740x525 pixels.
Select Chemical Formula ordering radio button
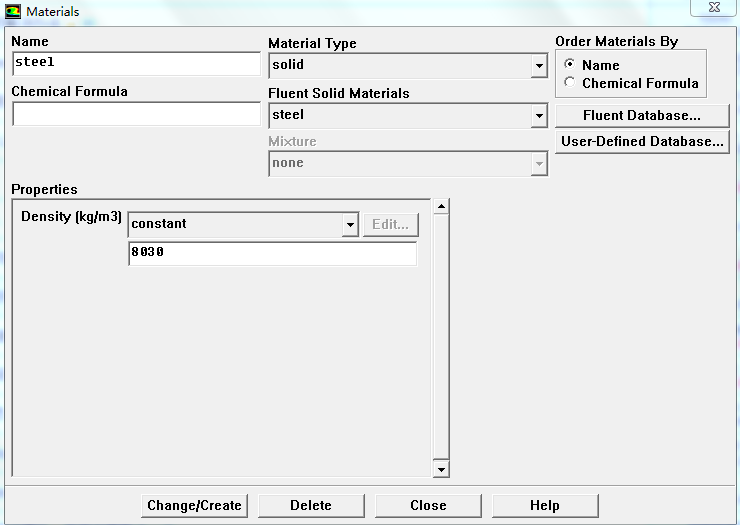point(570,83)
